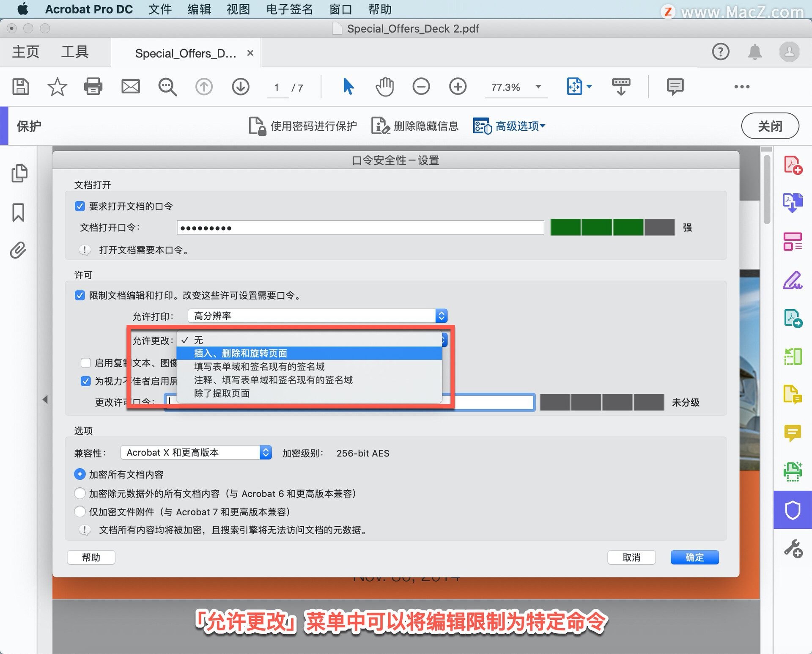
Task: Close the Special_Offers_D... document tab
Action: pos(250,53)
